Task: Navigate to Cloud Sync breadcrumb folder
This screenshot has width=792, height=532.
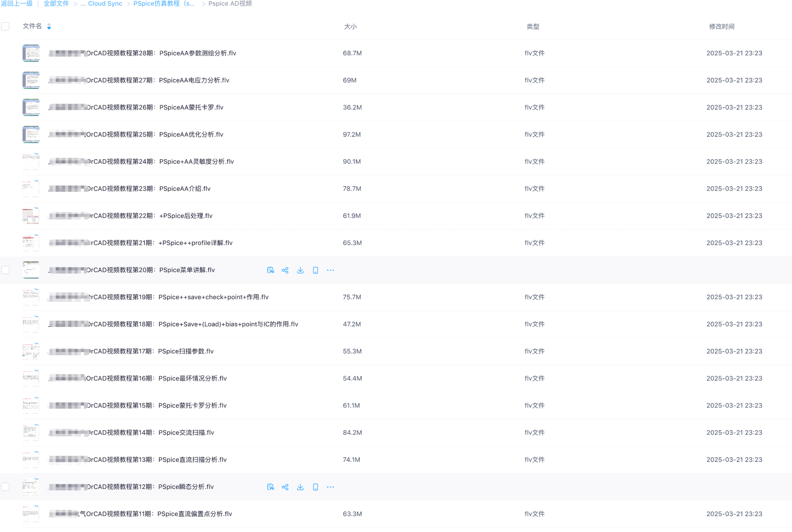Action: coord(105,3)
